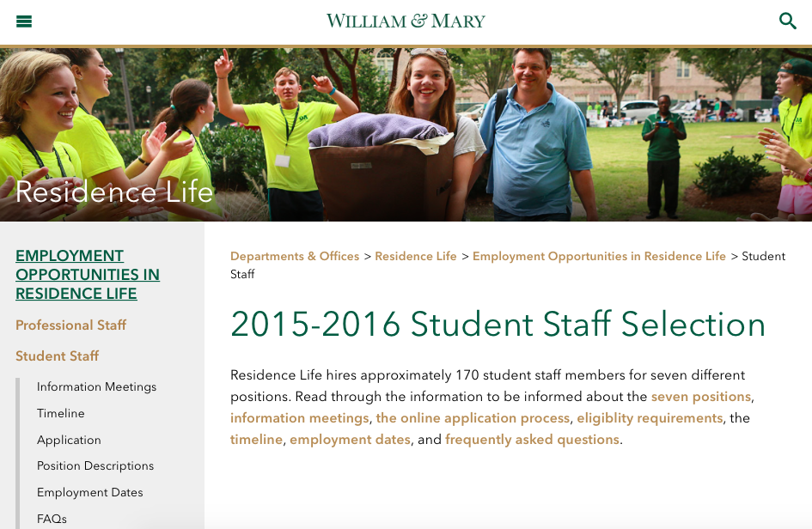Follow the frequently asked questions link

[x=533, y=440]
